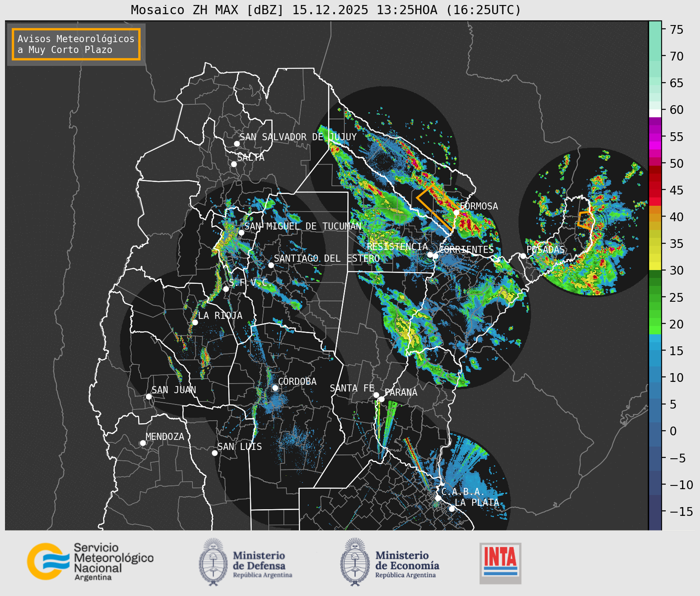Image resolution: width=700 pixels, height=596 pixels.
Task: Click the La Rioja city marker
Action: [195, 322]
